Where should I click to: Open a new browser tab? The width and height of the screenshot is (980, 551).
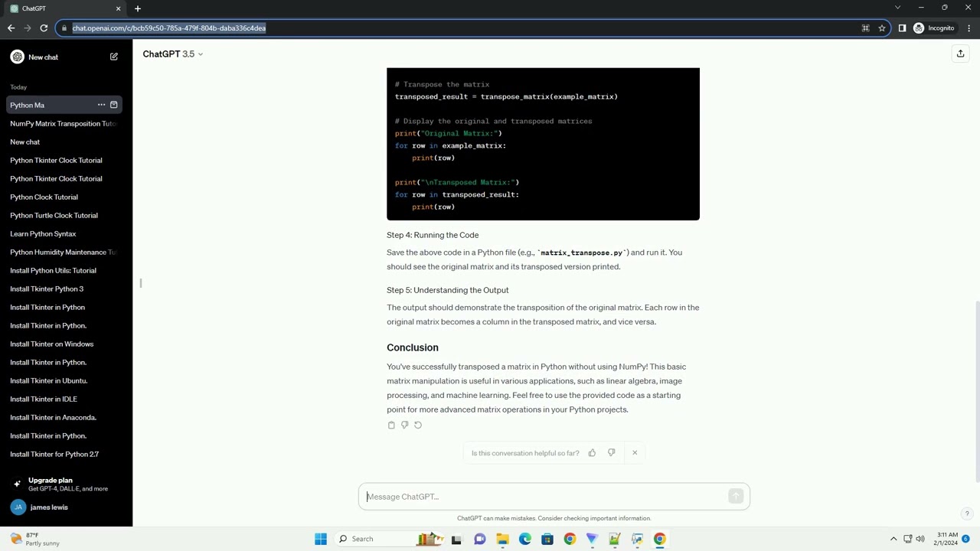[138, 8]
